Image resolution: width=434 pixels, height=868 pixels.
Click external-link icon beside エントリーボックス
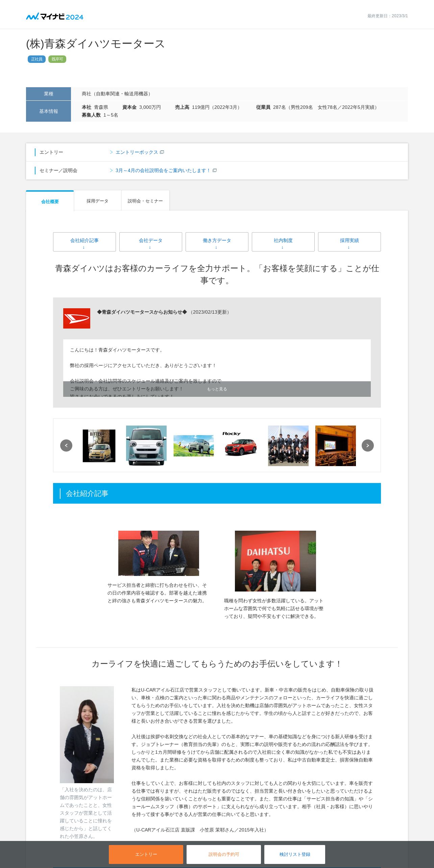162,152
